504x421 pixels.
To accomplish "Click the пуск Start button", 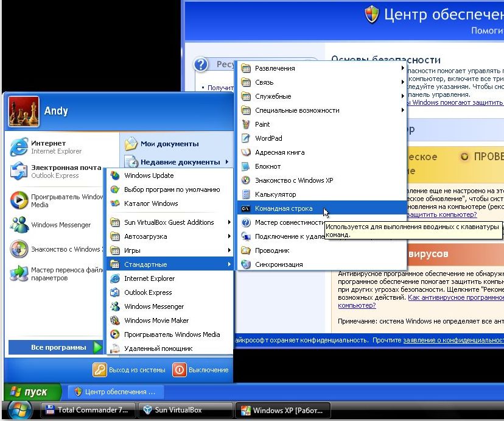I will [32, 392].
